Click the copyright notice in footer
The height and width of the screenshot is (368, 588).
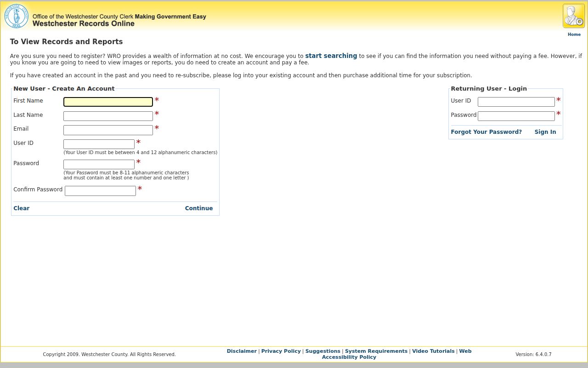click(109, 354)
